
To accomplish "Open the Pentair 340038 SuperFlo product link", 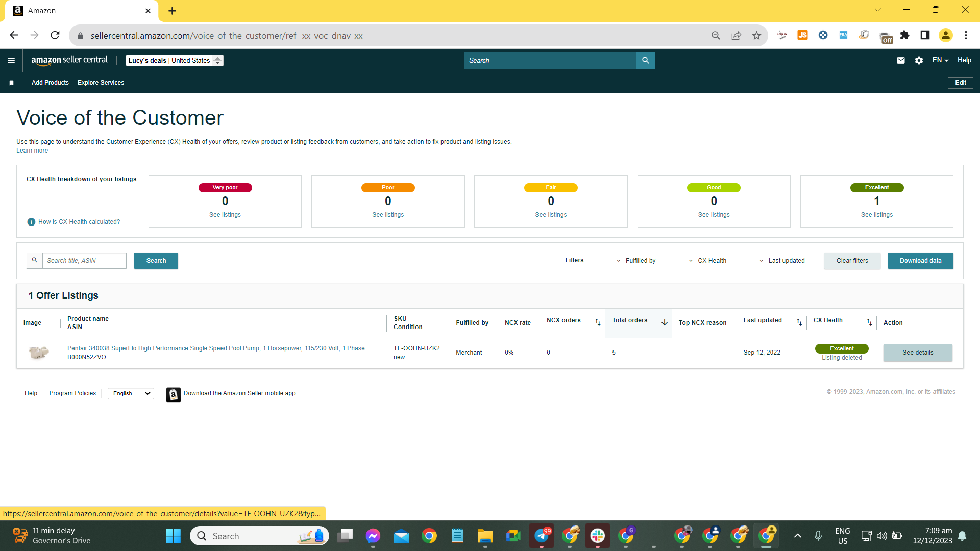I will [x=216, y=348].
